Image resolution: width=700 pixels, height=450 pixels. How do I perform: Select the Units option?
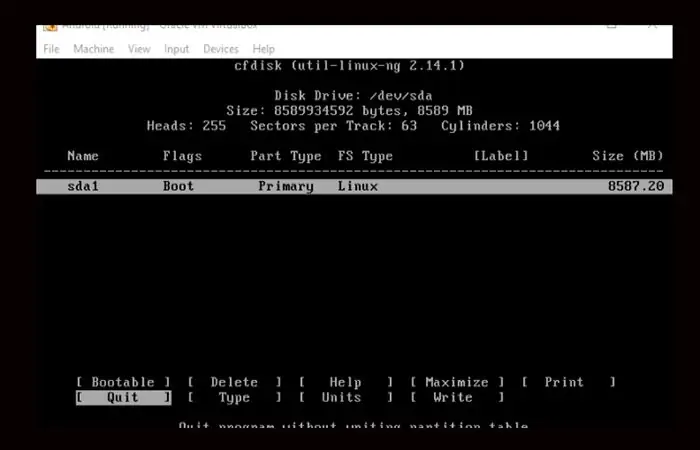pos(346,397)
